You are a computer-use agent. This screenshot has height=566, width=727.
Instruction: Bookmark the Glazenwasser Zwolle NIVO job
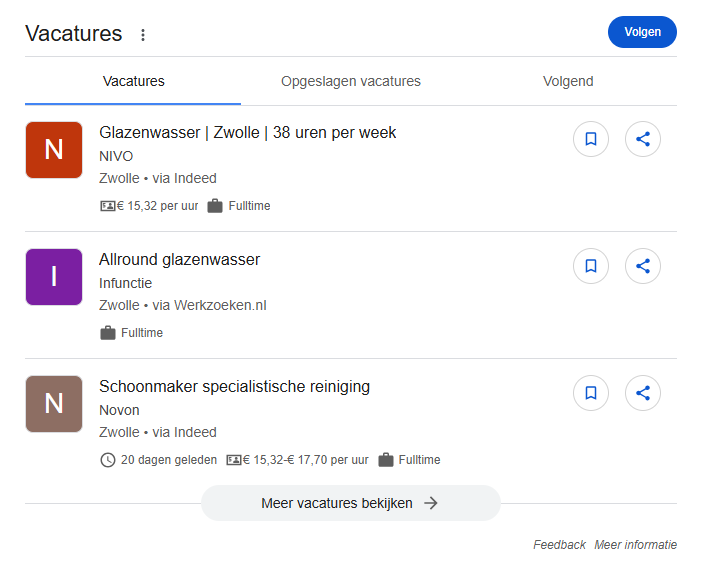pyautogui.click(x=591, y=139)
